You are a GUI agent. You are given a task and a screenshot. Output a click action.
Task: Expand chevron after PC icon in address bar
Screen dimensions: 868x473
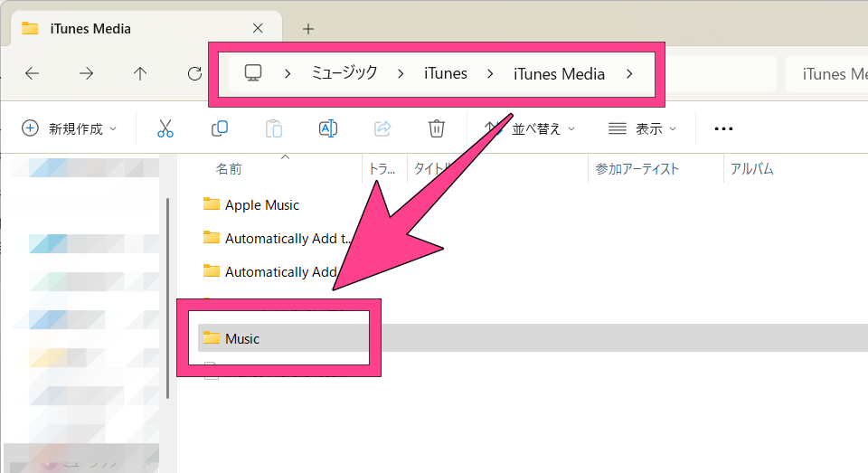point(288,73)
